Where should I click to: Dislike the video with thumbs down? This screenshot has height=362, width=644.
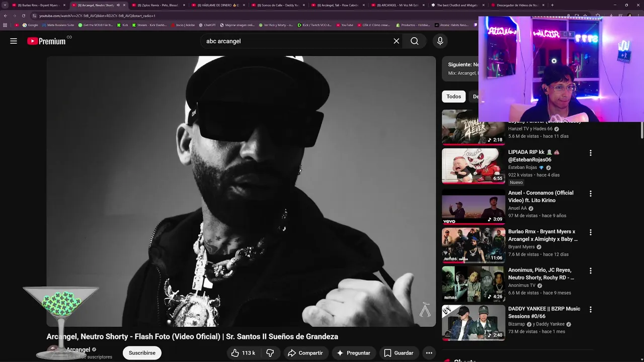(x=270, y=353)
